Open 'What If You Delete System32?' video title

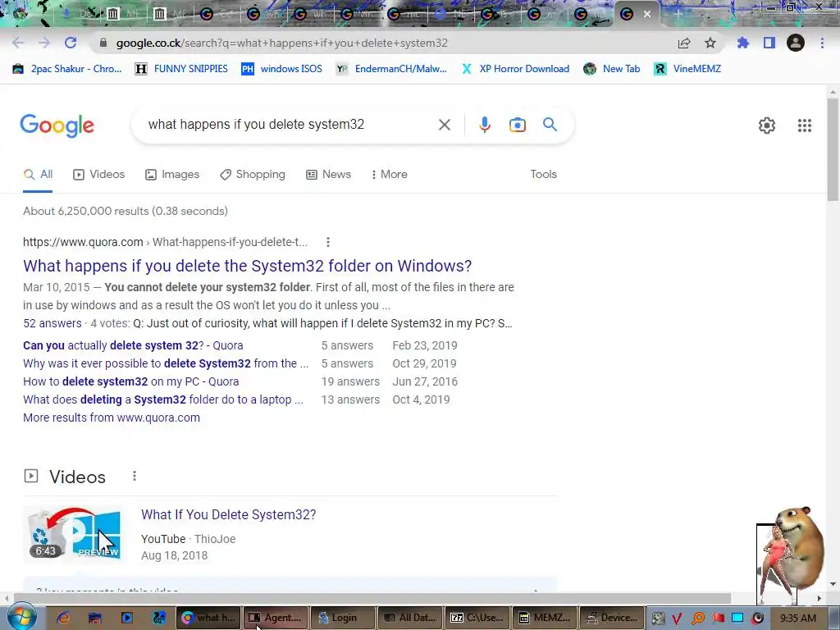(229, 515)
